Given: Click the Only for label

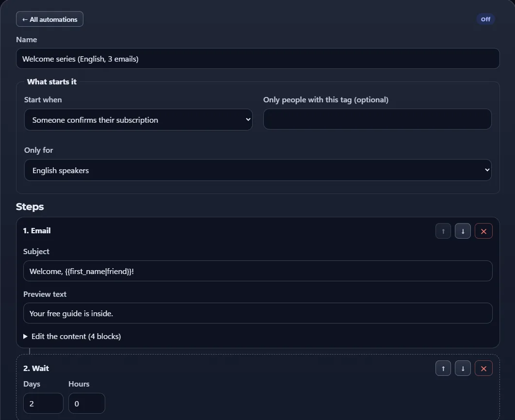Looking at the screenshot, I should coord(38,150).
